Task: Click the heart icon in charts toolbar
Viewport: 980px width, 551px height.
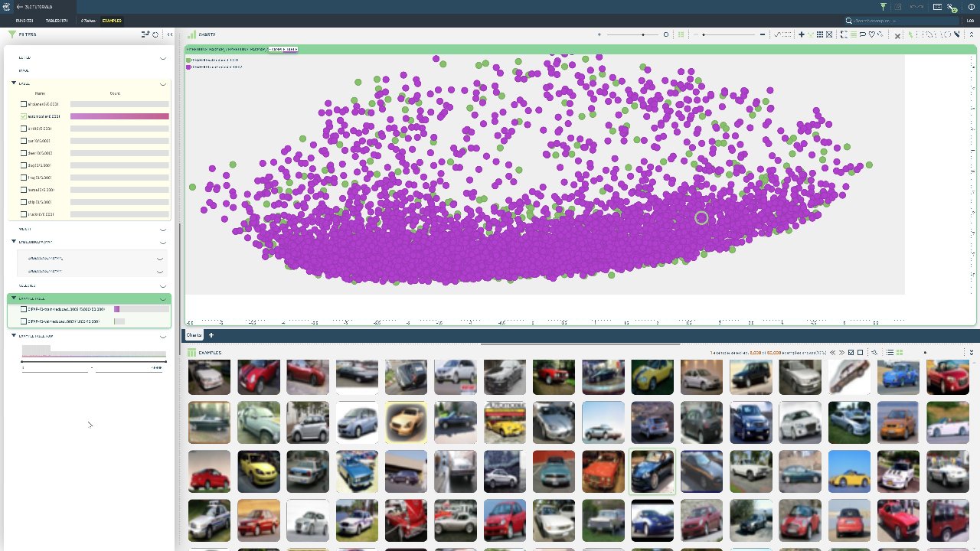Action: 871,34
